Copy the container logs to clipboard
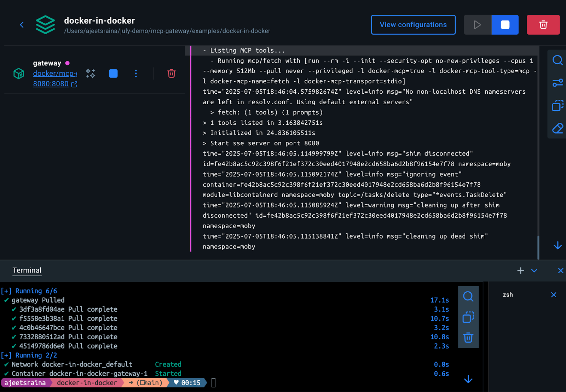 [558, 106]
